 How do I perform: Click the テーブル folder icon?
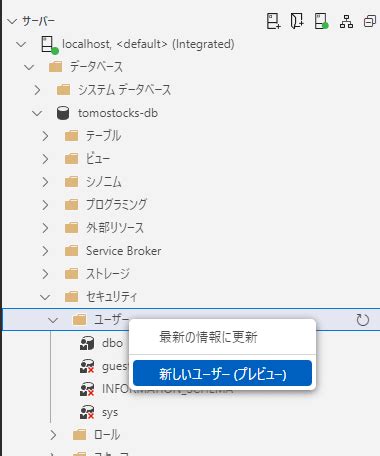coord(71,136)
